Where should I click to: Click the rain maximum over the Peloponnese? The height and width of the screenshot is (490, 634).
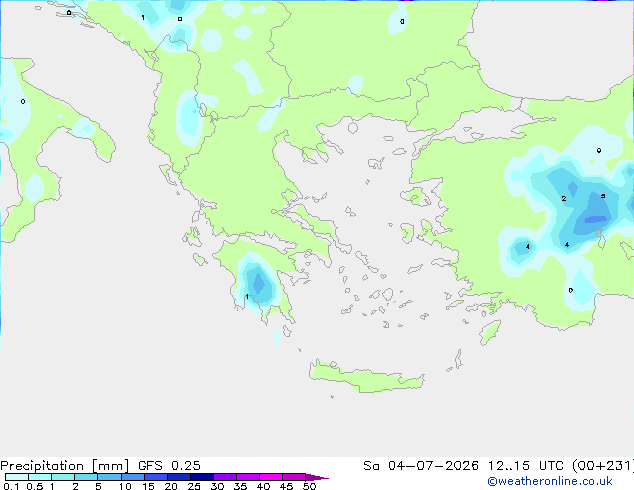(258, 284)
